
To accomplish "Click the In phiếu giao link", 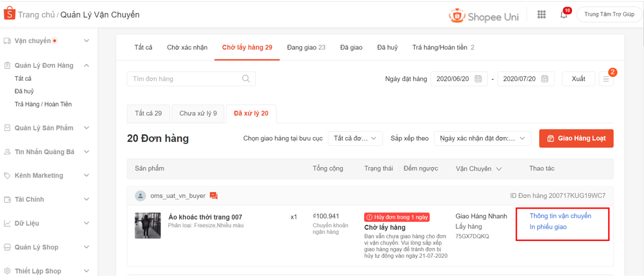I will (x=548, y=227).
